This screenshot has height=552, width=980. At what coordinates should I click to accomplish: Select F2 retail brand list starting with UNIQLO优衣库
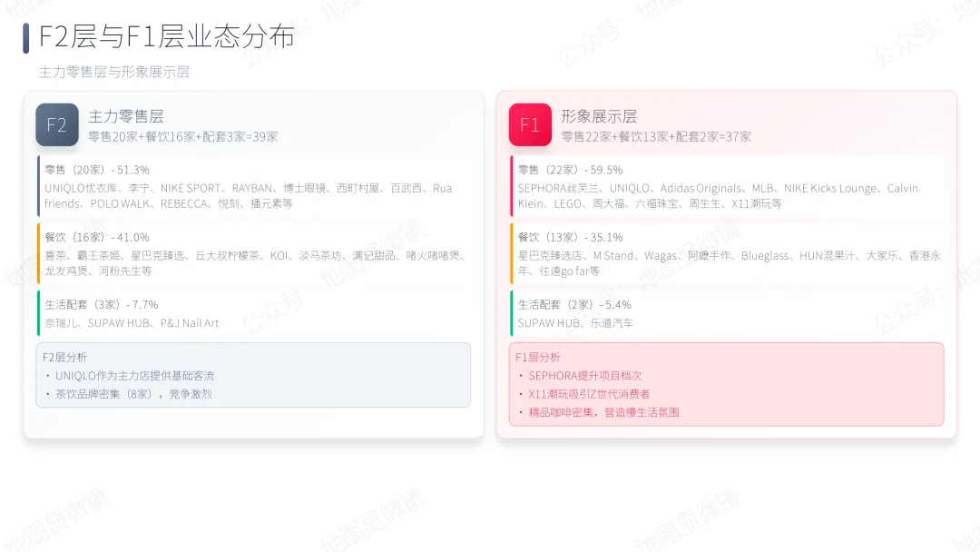click(x=248, y=196)
